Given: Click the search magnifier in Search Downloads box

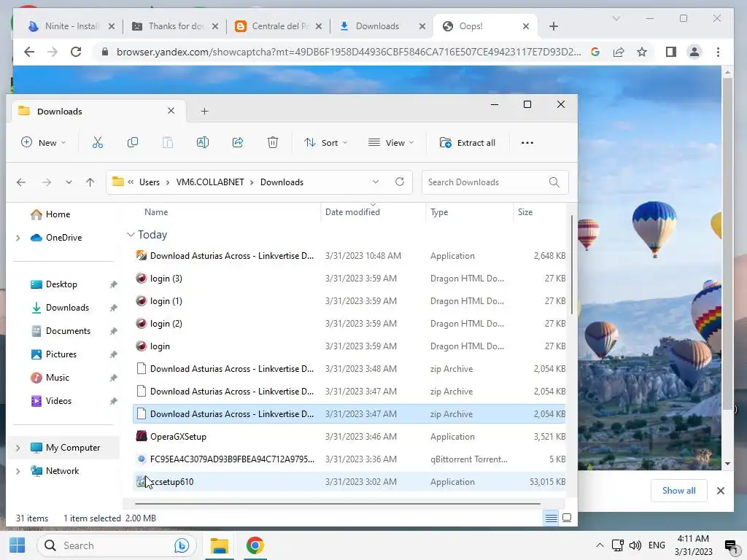Looking at the screenshot, I should coord(554,182).
